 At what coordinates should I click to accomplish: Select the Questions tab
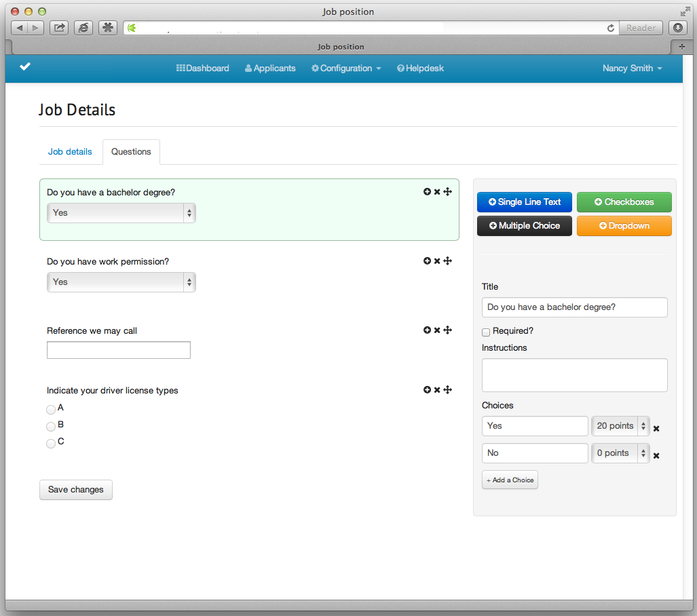pos(131,151)
